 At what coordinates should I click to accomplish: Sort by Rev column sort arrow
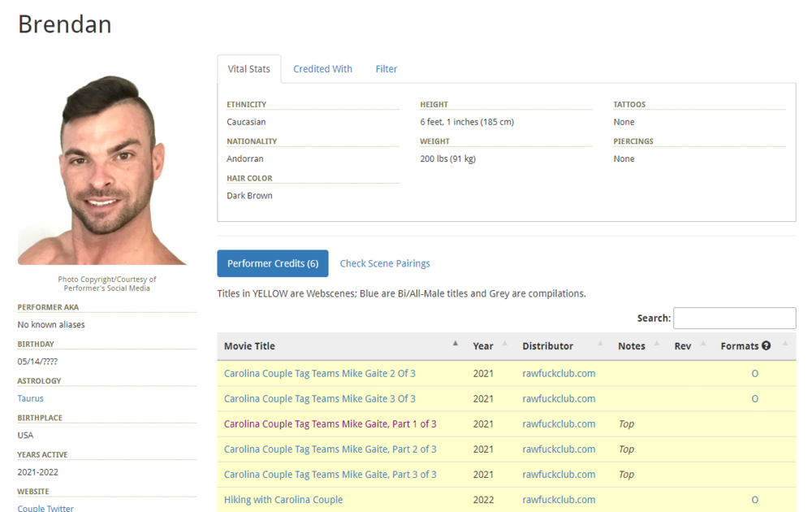(x=703, y=344)
